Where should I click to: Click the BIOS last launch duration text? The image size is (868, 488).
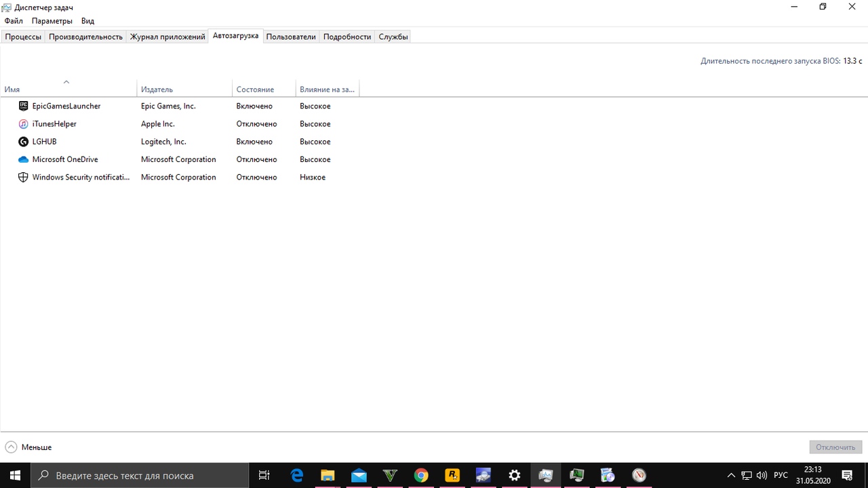point(780,61)
